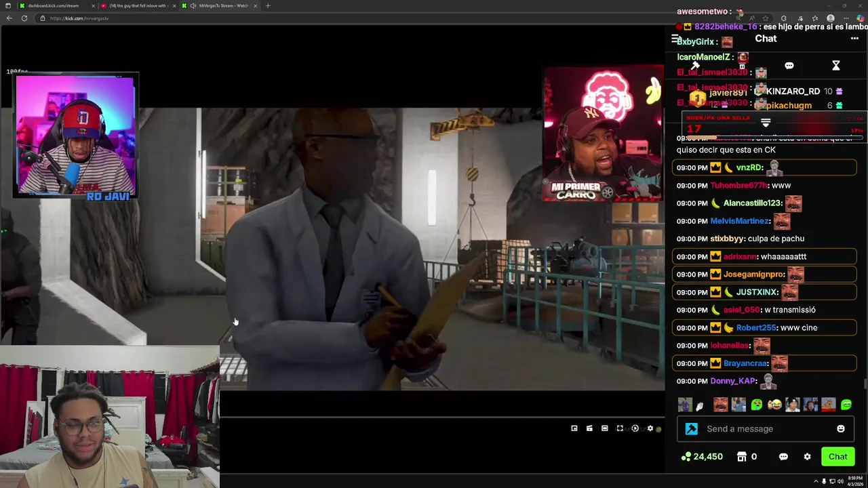The image size is (868, 488).
Task: Open the channel shop icon
Action: [x=742, y=457]
